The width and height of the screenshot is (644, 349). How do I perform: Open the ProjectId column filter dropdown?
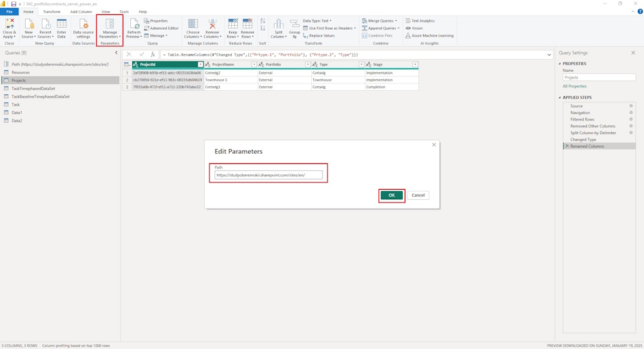tap(201, 64)
